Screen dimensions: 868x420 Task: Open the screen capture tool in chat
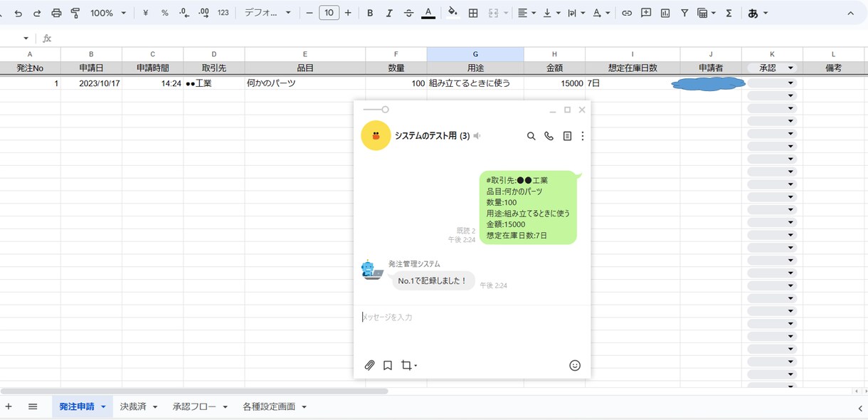click(x=408, y=365)
